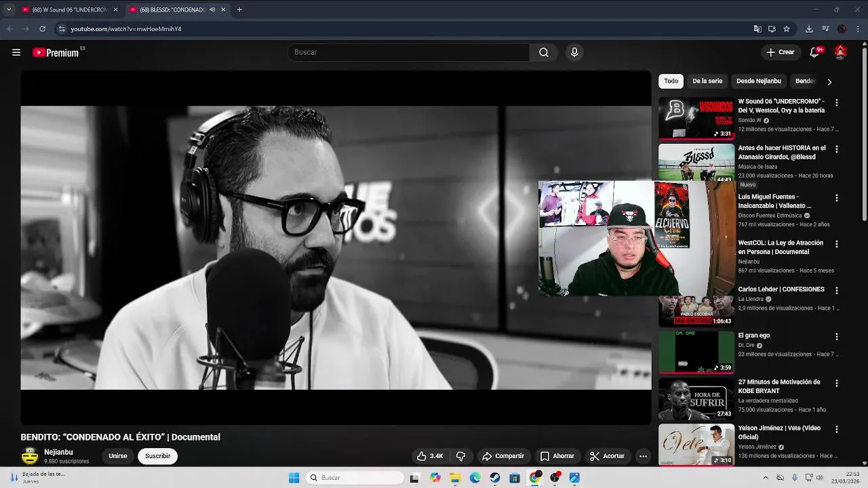Viewport: 868px width, 488px height.
Task: Click Compartir share button
Action: pos(502,456)
